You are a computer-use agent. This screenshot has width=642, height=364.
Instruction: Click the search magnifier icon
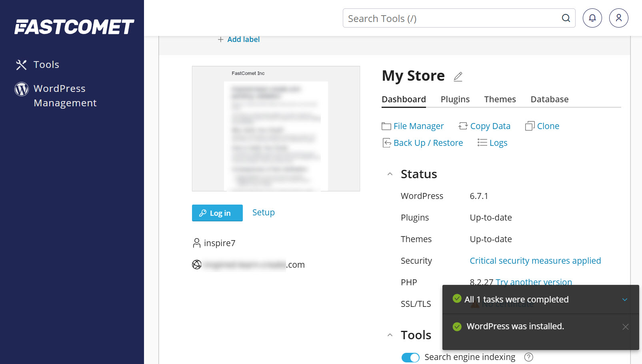pos(566,18)
